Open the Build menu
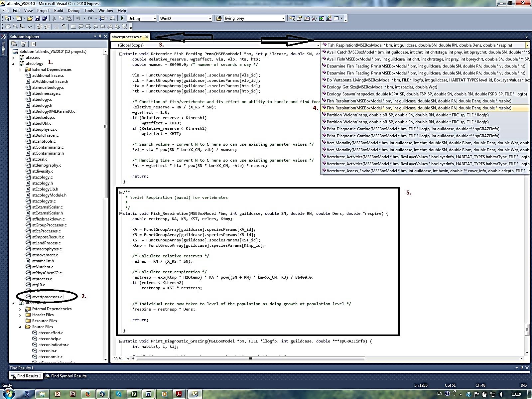Image resolution: width=532 pixels, height=399 pixels. [59, 11]
